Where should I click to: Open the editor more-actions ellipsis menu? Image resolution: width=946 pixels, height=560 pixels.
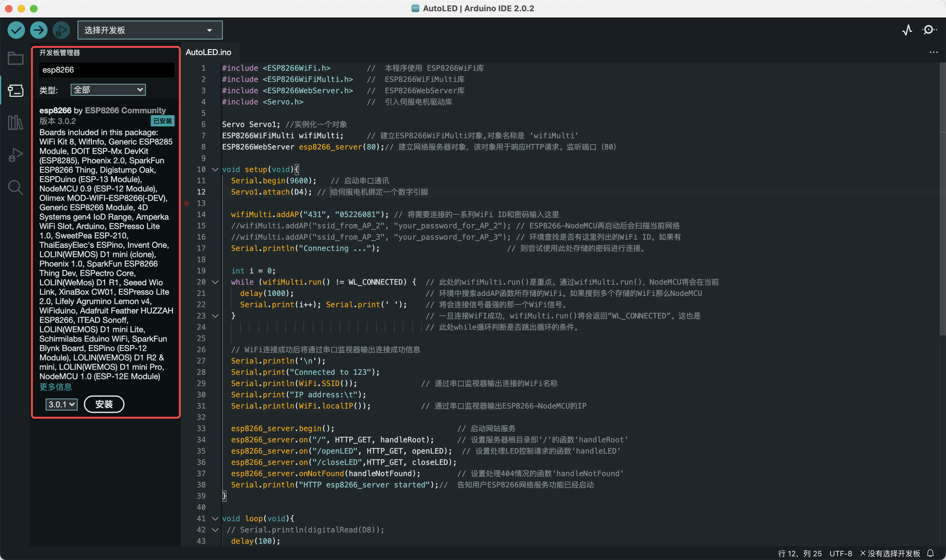coord(933,53)
